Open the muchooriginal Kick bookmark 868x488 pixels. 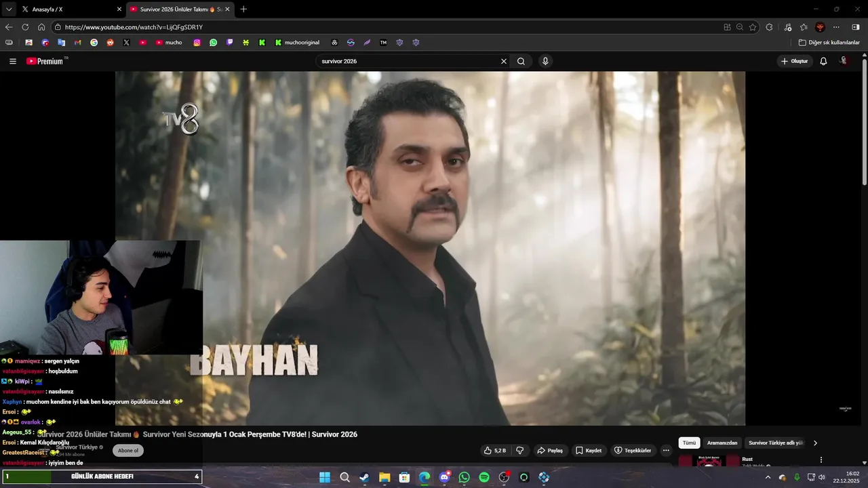(298, 43)
